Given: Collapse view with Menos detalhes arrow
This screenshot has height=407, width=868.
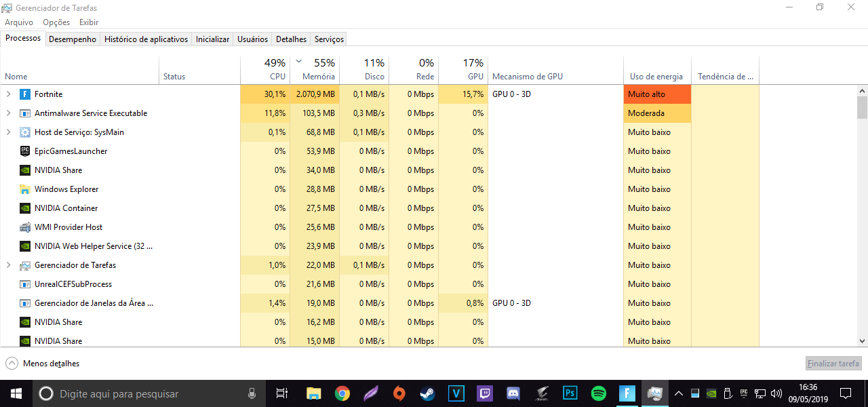Looking at the screenshot, I should pyautogui.click(x=12, y=364).
